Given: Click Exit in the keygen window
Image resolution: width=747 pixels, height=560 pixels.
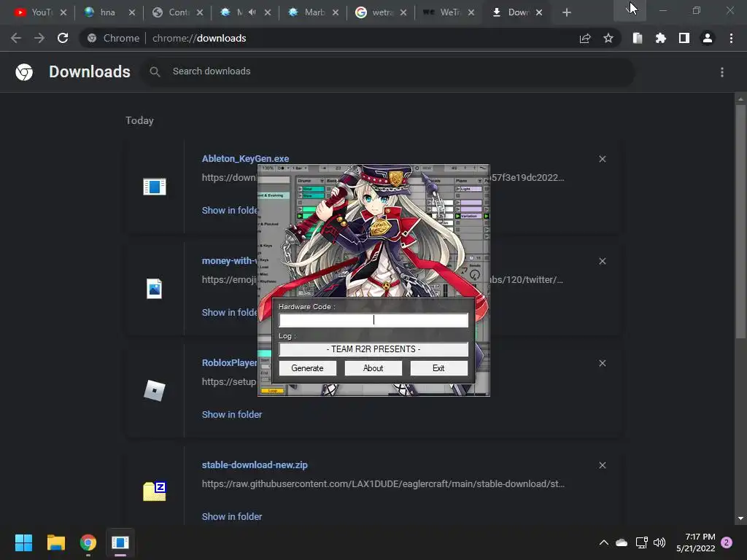Looking at the screenshot, I should 438,368.
